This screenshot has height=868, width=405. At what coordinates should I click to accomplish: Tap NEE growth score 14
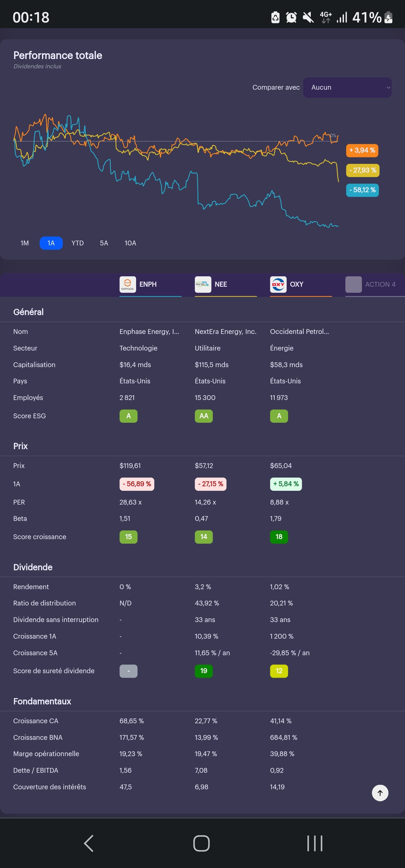(x=204, y=537)
